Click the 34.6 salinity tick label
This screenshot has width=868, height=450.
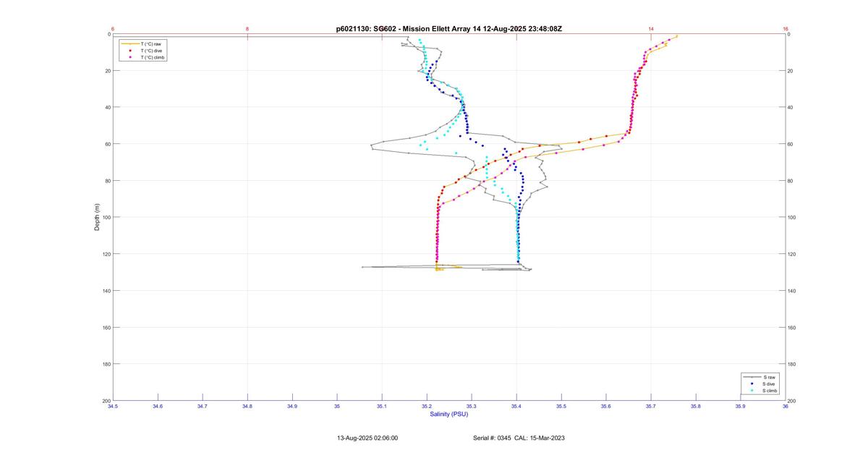[158, 407]
